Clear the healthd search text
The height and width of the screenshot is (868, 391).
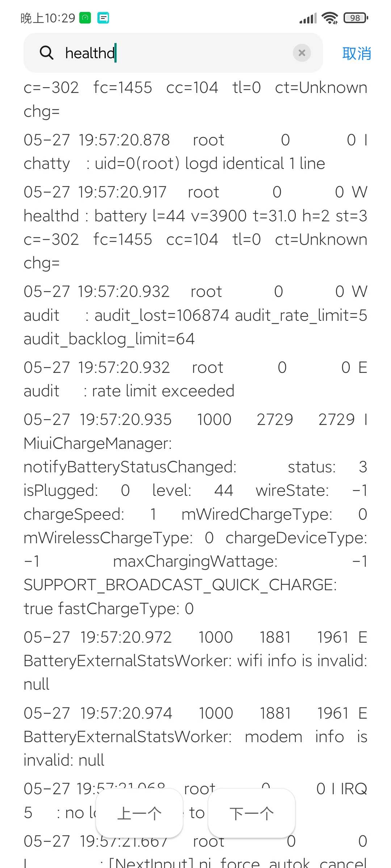point(302,53)
